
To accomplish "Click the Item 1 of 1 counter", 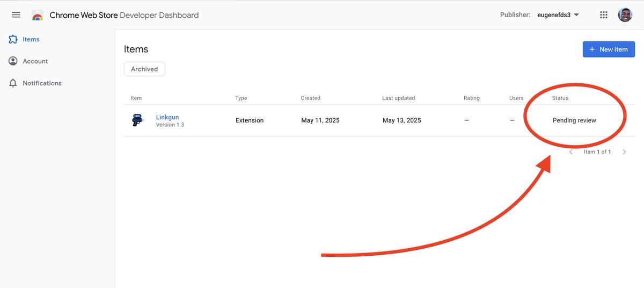I will 597,152.
